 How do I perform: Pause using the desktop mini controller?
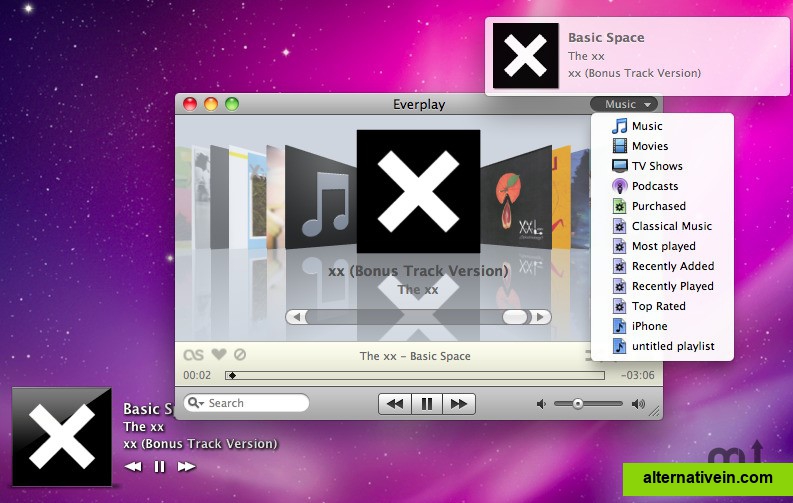coord(159,467)
